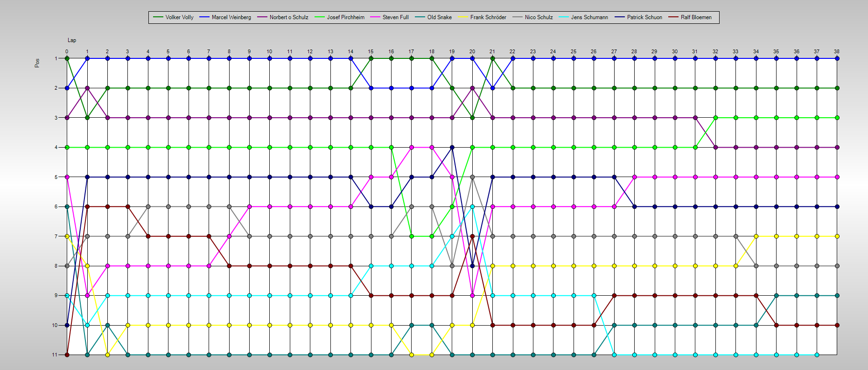Select dark green marker at lap 0, position 1
The width and height of the screenshot is (868, 370).
tap(67, 58)
